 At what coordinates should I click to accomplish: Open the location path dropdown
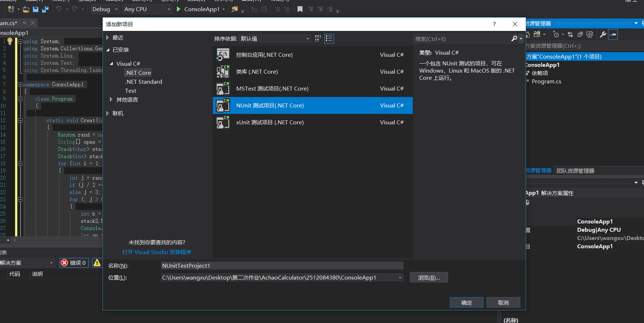(400, 277)
